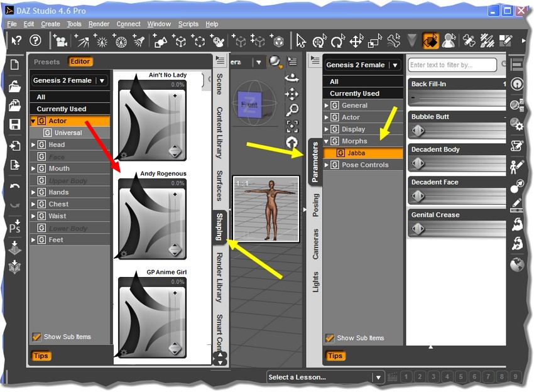Image resolution: width=534 pixels, height=392 pixels.
Task: Expand the Pose Controls group
Action: 326,165
